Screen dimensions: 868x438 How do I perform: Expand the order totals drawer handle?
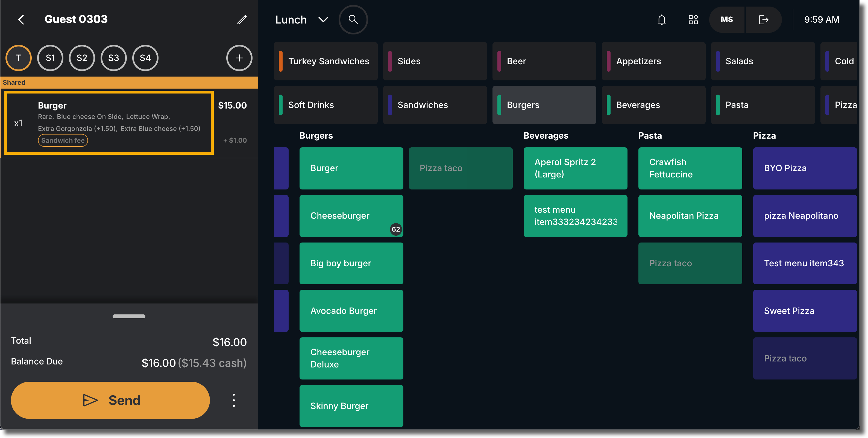(x=129, y=316)
